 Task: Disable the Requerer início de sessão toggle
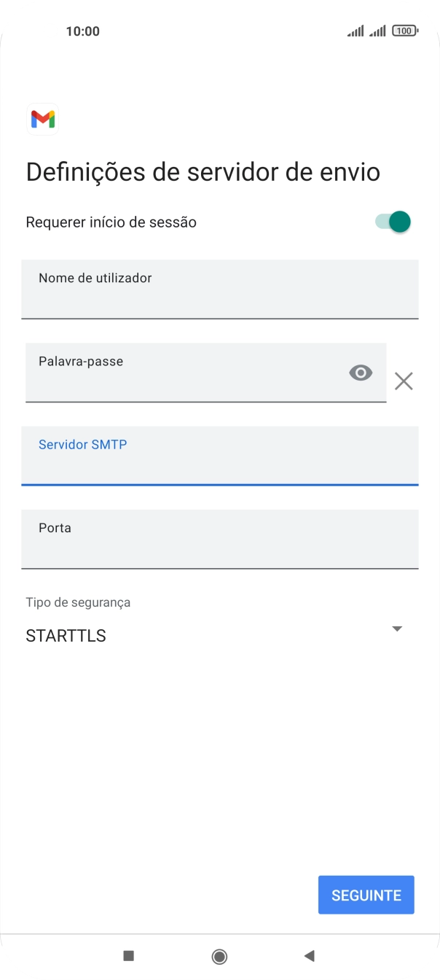tap(392, 222)
